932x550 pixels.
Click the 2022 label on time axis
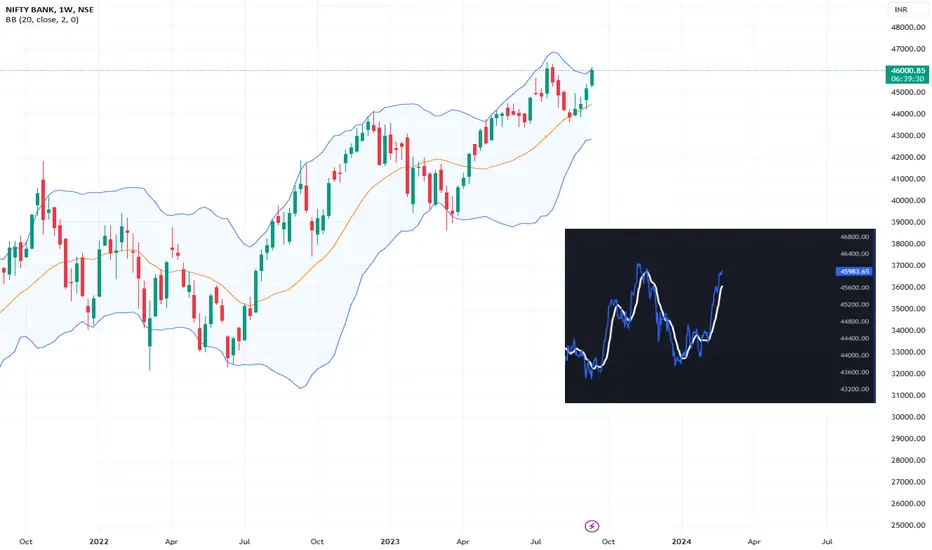(99, 542)
